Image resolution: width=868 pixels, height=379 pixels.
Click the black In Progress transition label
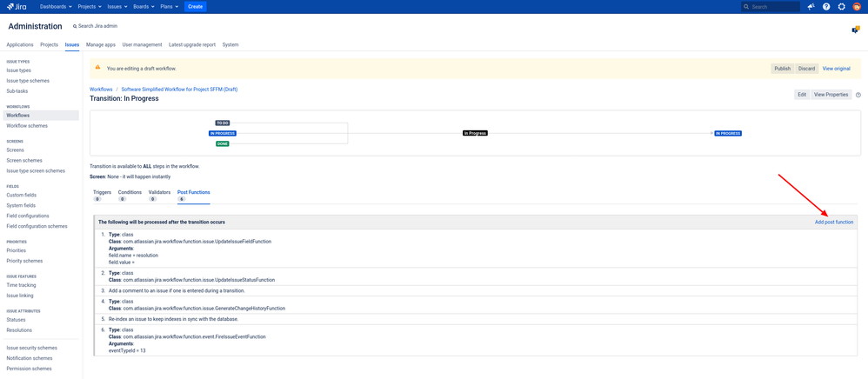[475, 133]
